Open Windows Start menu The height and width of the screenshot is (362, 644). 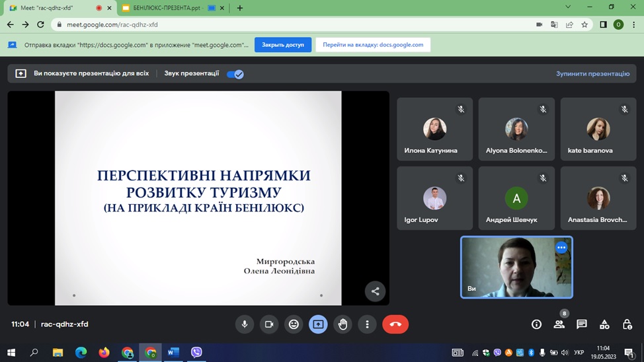pos(11,353)
